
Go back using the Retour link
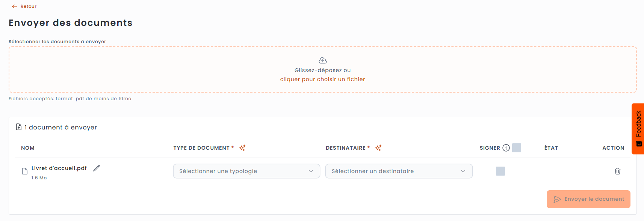point(29,6)
